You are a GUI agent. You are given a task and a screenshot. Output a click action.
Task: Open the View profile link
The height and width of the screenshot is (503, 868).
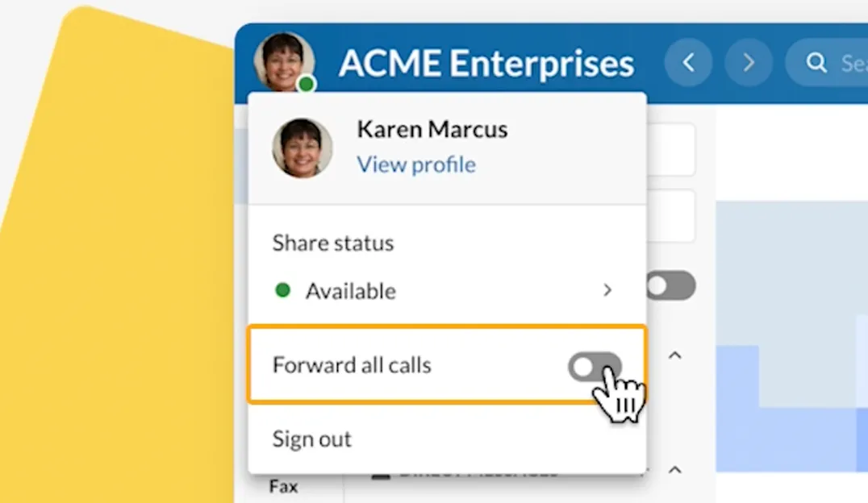(416, 164)
